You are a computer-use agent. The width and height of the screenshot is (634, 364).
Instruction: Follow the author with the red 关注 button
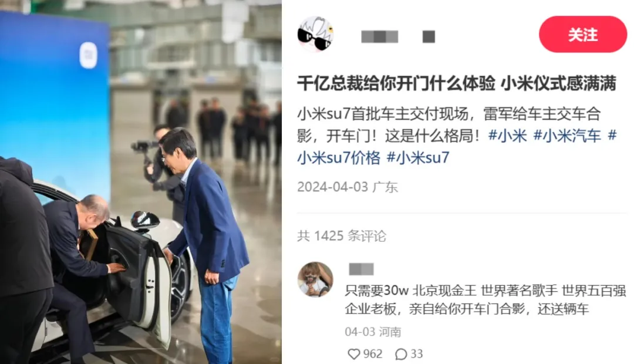click(583, 35)
